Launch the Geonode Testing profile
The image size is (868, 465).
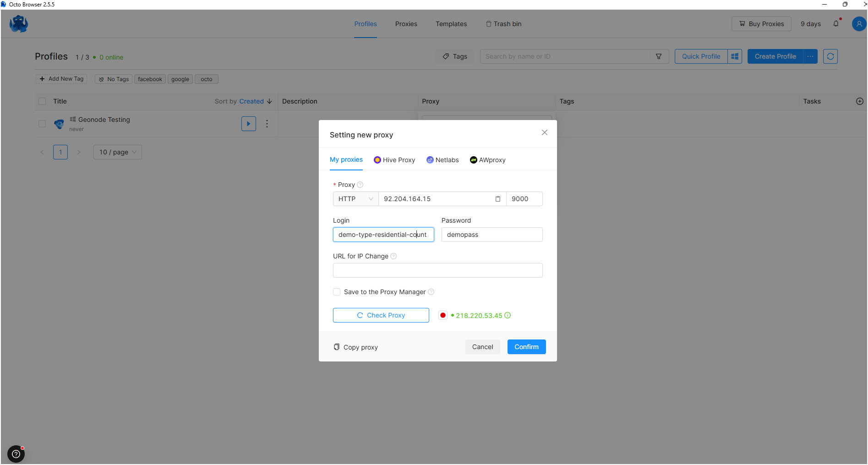(248, 124)
